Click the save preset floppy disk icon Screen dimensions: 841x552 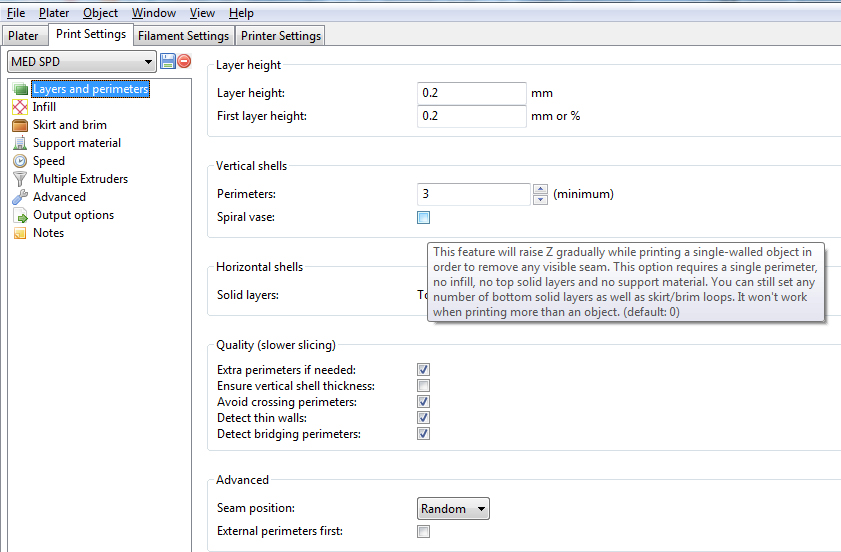pos(168,61)
